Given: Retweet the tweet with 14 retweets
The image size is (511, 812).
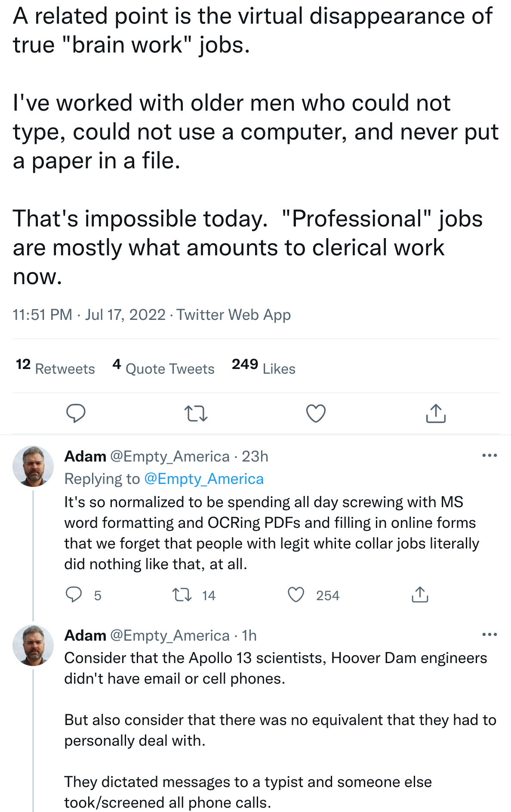Looking at the screenshot, I should pyautogui.click(x=182, y=595).
